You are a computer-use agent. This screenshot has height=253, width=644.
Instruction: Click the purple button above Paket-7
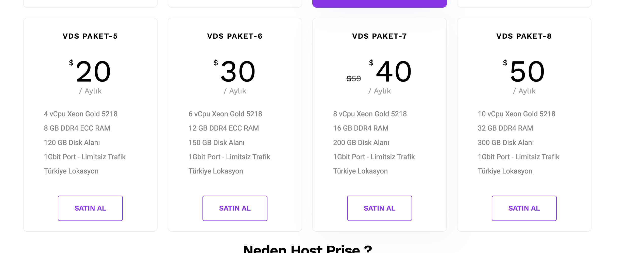point(379,4)
